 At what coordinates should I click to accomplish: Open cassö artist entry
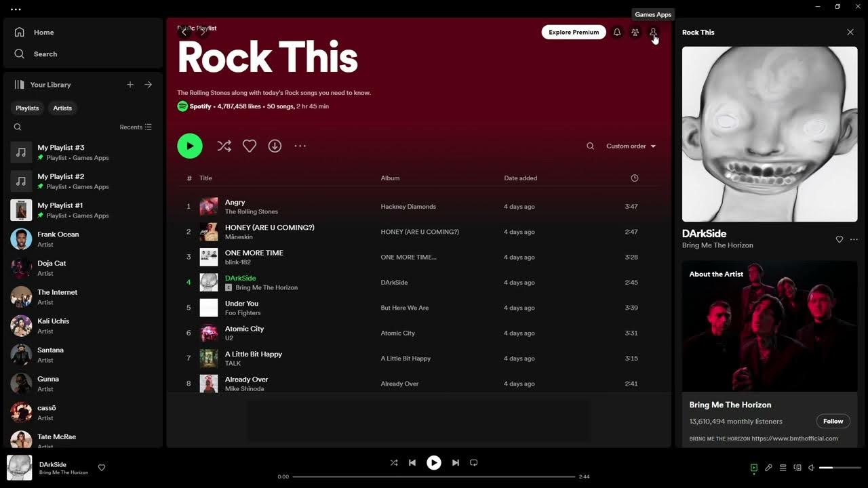coord(83,413)
